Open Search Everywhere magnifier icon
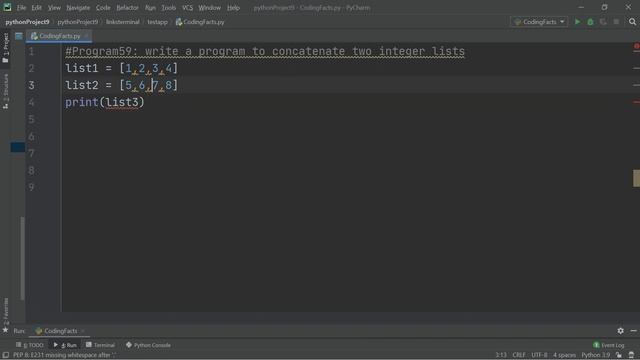 click(632, 22)
